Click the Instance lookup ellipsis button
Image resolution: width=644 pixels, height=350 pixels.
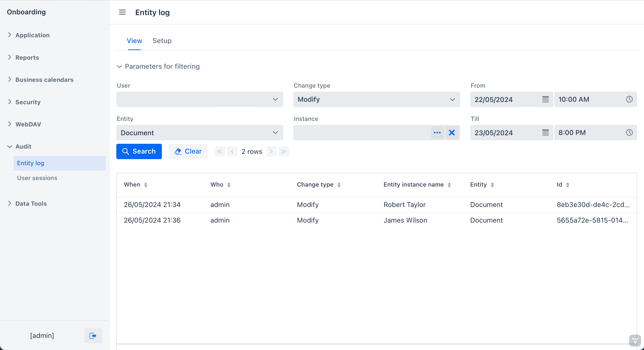437,133
